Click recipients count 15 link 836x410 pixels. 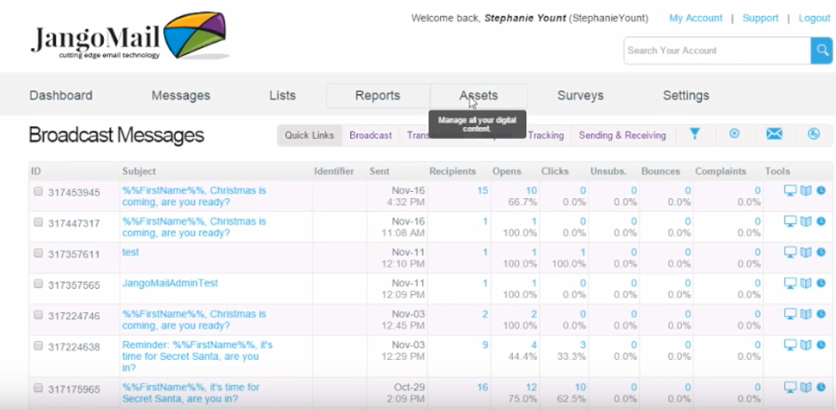tap(483, 190)
